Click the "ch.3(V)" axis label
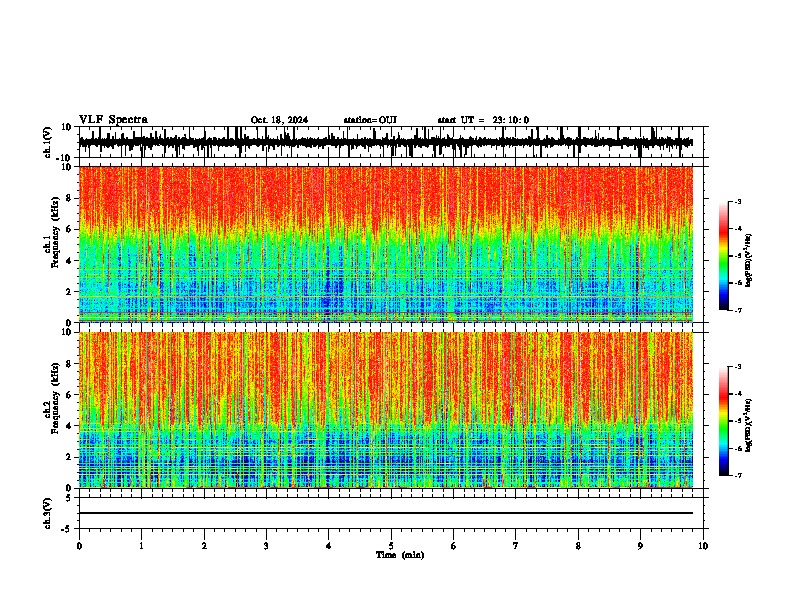Image resolution: width=792 pixels, height=612 pixels. (x=48, y=514)
